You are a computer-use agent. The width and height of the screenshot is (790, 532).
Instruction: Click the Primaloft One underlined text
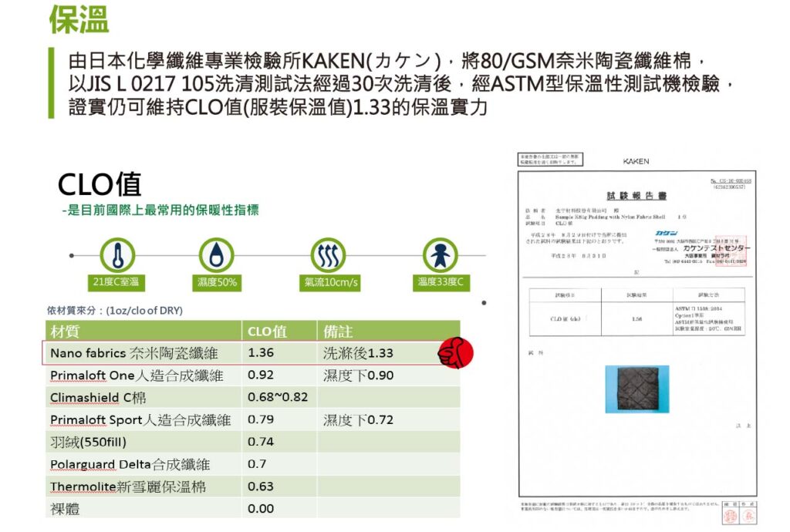pyautogui.click(x=92, y=375)
